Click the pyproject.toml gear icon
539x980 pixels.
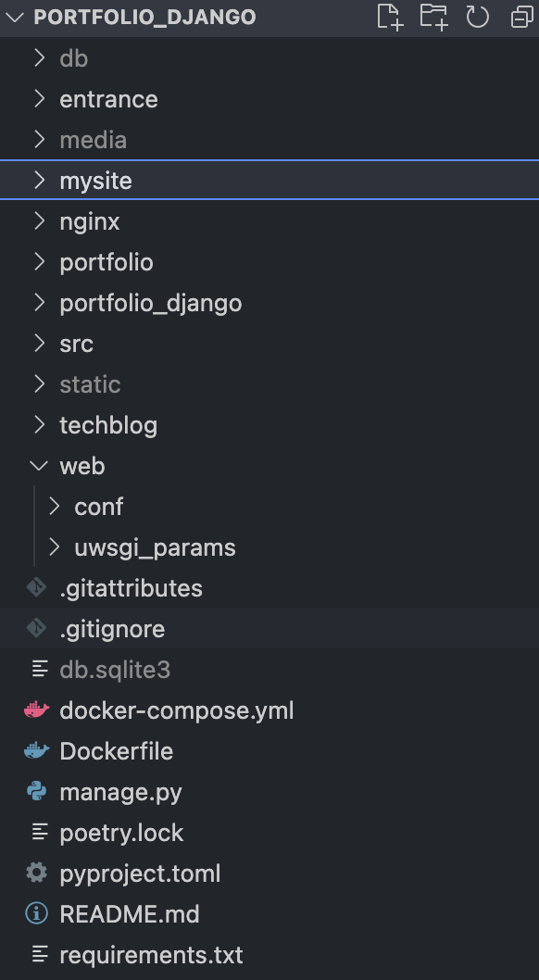[36, 873]
